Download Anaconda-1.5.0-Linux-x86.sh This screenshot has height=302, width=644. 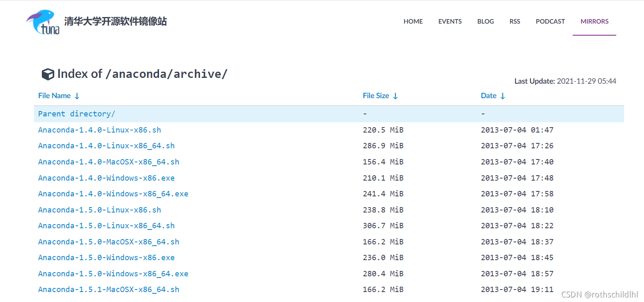99,210
